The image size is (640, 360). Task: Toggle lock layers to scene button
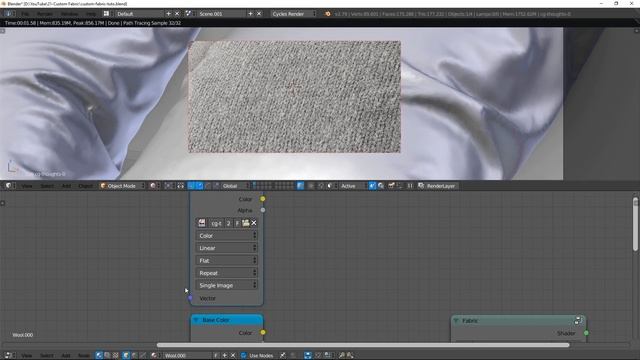[x=300, y=186]
